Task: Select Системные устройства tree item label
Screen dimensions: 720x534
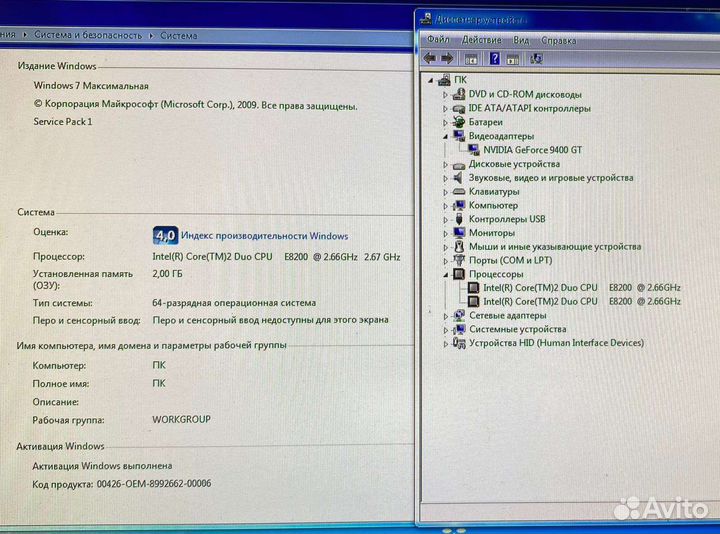Action: (x=518, y=329)
